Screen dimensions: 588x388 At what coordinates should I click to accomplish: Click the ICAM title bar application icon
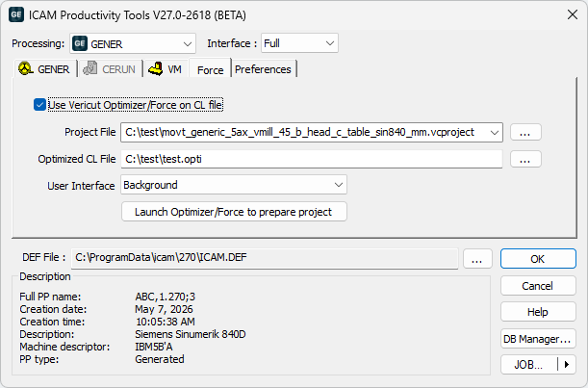16,14
